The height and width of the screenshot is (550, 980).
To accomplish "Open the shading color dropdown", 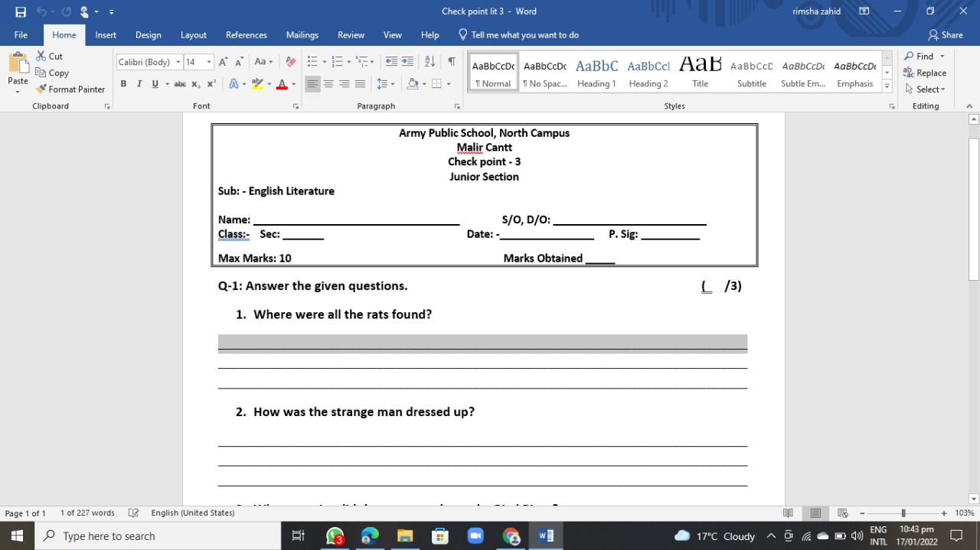I will (424, 84).
